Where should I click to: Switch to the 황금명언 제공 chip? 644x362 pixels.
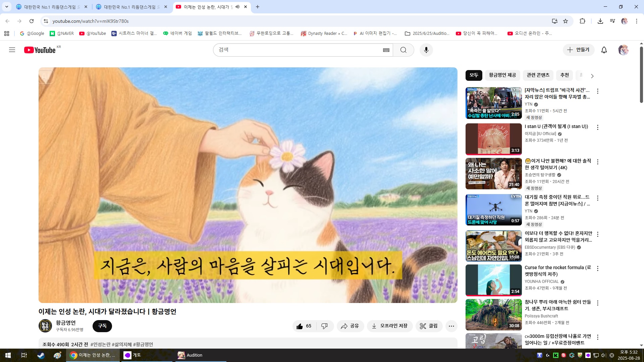[502, 75]
